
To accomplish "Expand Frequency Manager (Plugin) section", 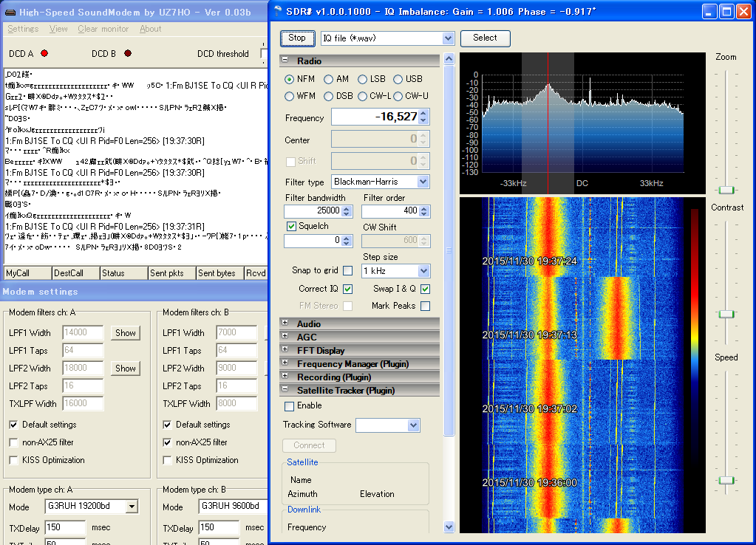I will tap(285, 363).
